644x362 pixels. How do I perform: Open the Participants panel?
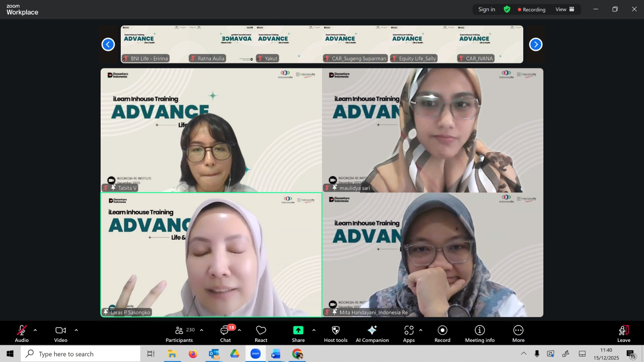pyautogui.click(x=180, y=334)
